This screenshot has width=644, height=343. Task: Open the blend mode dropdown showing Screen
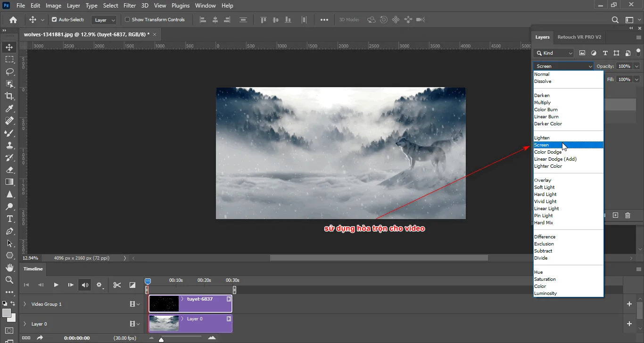pos(563,66)
